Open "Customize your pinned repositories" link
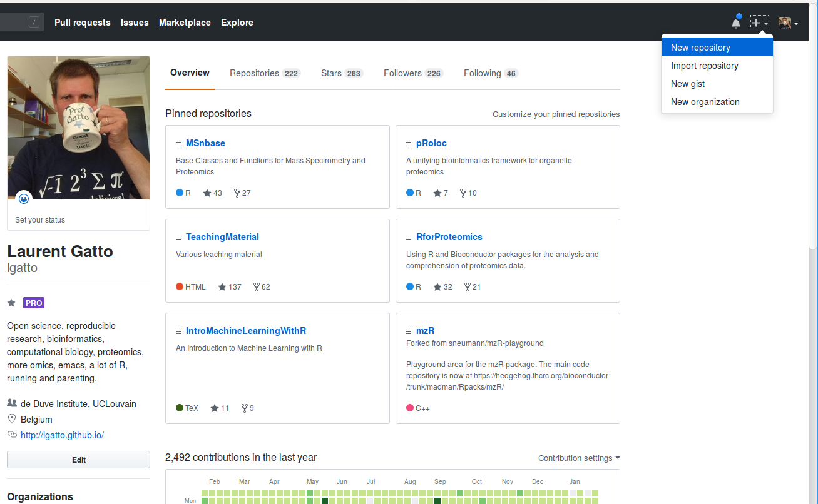818x504 pixels. point(555,114)
